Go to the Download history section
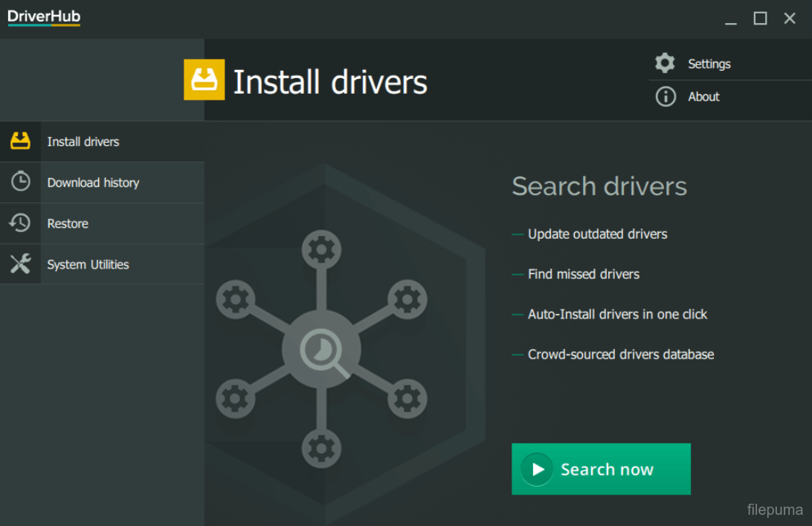812x526 pixels. pos(93,182)
